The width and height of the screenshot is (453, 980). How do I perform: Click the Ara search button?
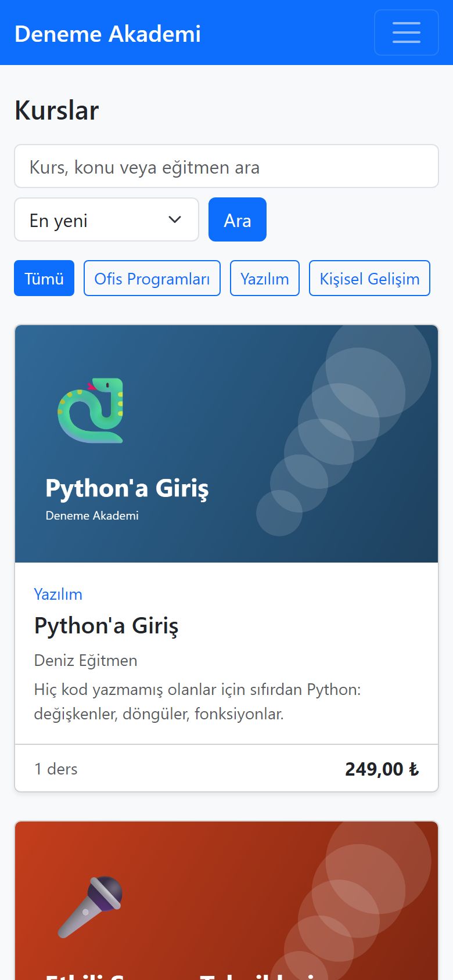point(238,220)
